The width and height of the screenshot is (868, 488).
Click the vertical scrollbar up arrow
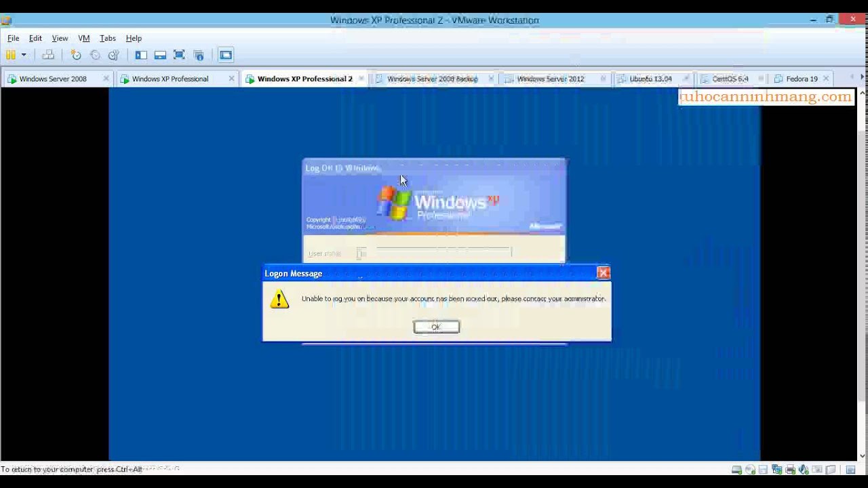pyautogui.click(x=863, y=93)
